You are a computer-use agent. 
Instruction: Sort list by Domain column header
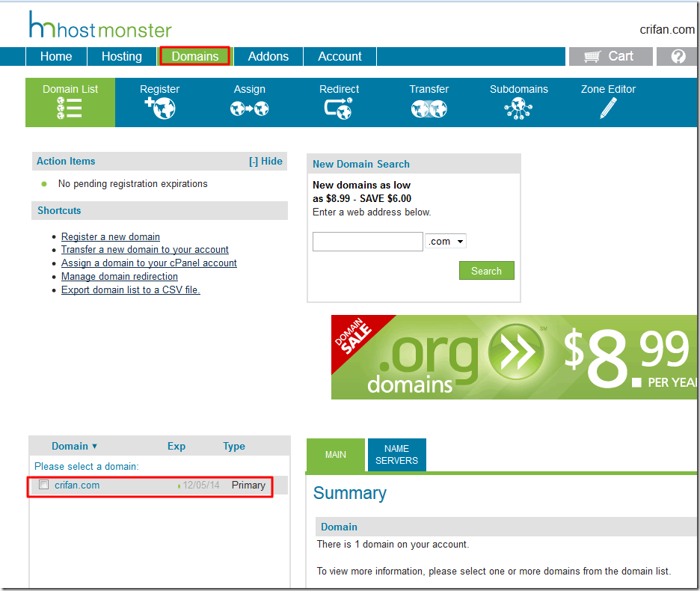74,447
